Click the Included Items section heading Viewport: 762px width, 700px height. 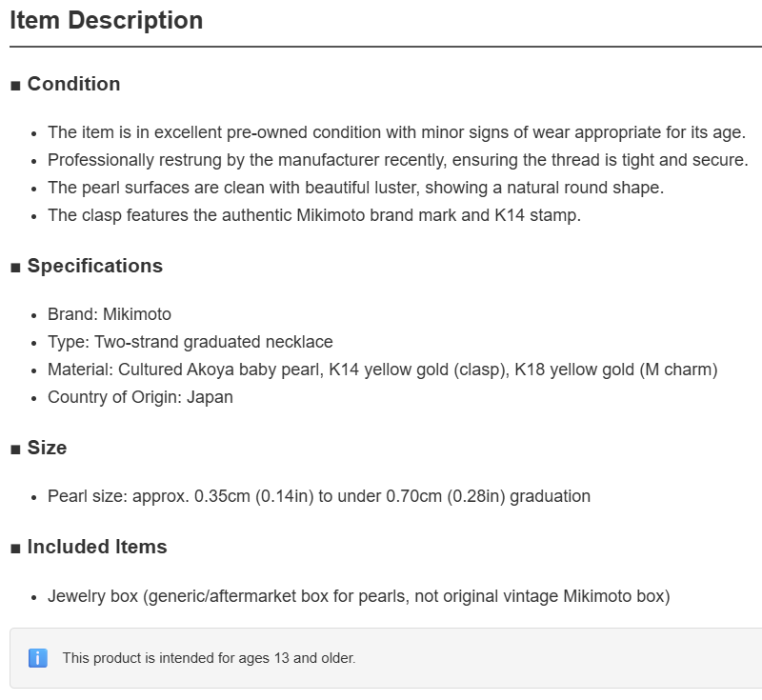[97, 547]
